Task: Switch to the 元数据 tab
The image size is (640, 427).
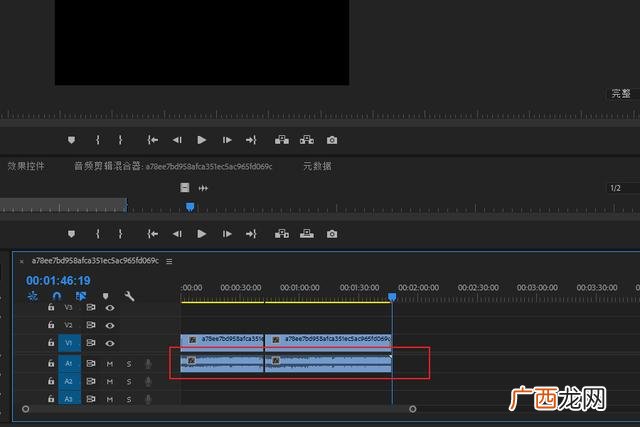Action: click(x=317, y=166)
